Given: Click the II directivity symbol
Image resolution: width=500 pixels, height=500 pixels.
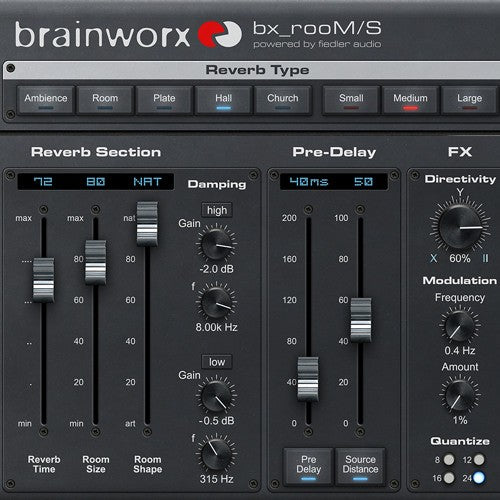Looking at the screenshot, I should [485, 258].
